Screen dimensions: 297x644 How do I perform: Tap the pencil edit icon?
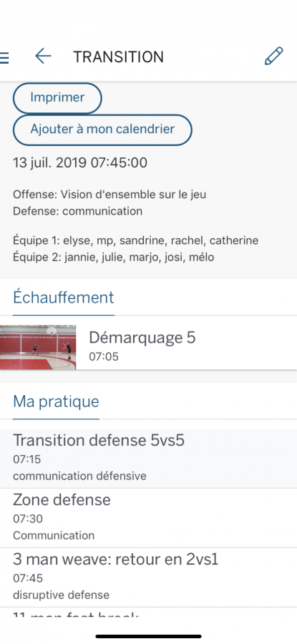click(273, 57)
